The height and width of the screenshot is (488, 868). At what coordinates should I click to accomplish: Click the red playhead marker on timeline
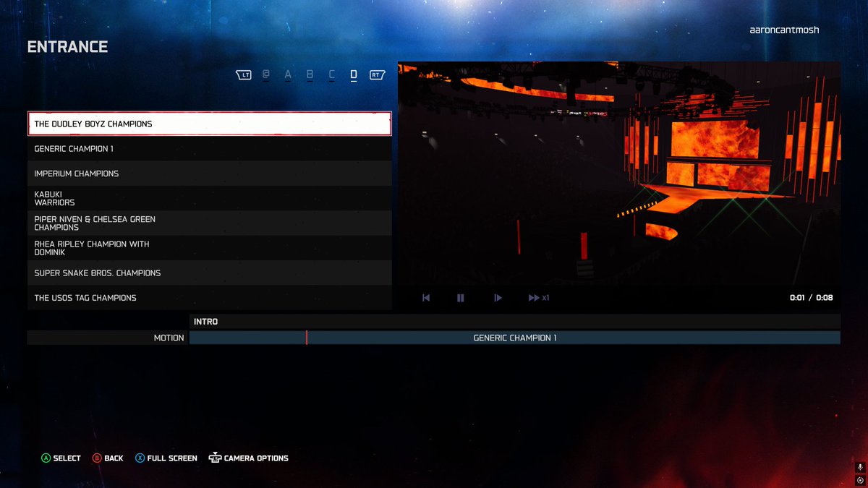click(x=306, y=338)
